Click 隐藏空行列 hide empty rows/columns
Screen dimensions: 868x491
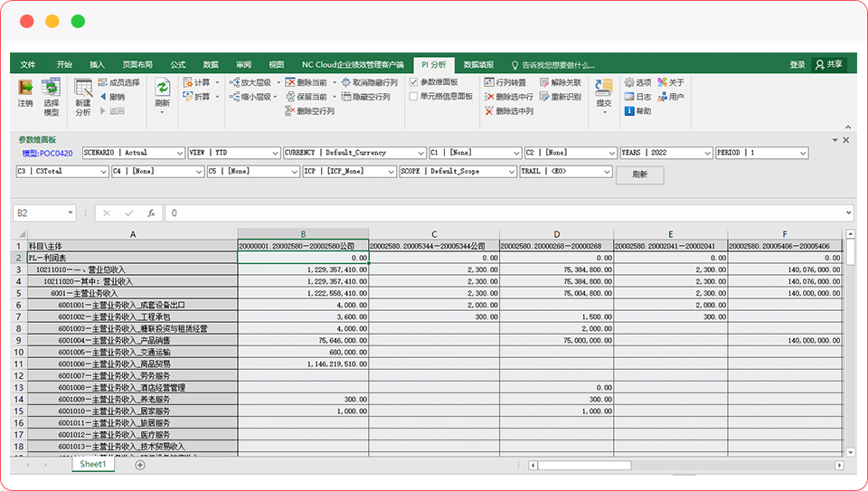coord(366,97)
